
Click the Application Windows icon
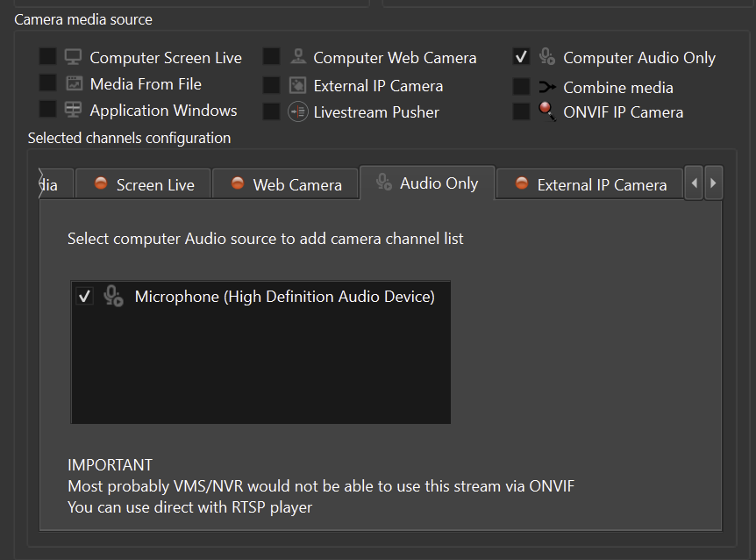pyautogui.click(x=74, y=111)
